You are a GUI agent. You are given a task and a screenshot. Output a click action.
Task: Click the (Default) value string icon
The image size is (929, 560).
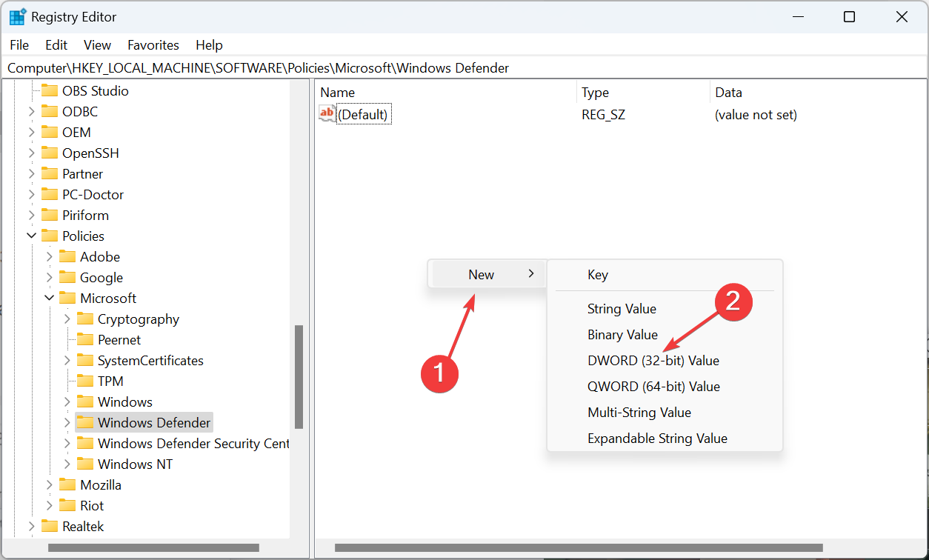[x=327, y=113]
